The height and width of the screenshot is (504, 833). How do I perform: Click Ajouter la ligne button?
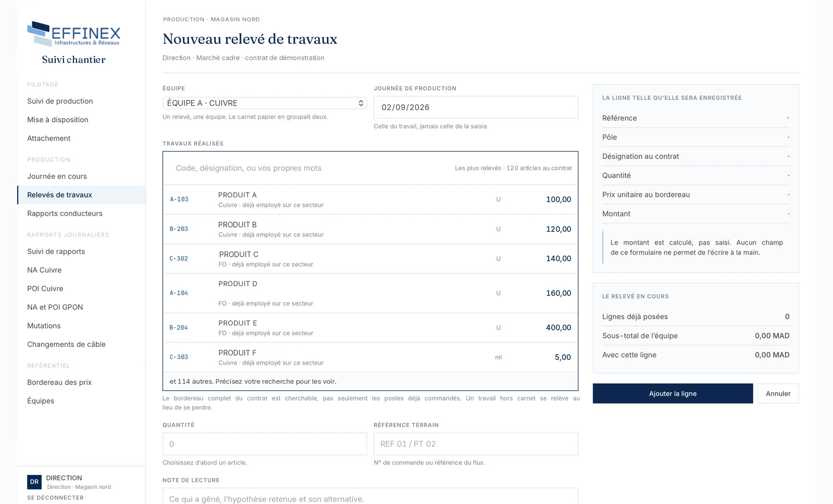673,394
